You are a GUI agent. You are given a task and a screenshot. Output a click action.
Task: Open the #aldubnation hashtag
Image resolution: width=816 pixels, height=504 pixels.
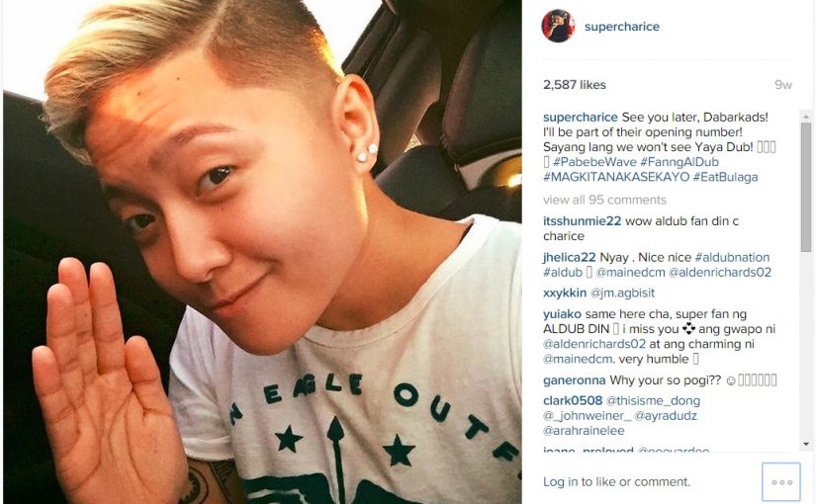(x=732, y=258)
